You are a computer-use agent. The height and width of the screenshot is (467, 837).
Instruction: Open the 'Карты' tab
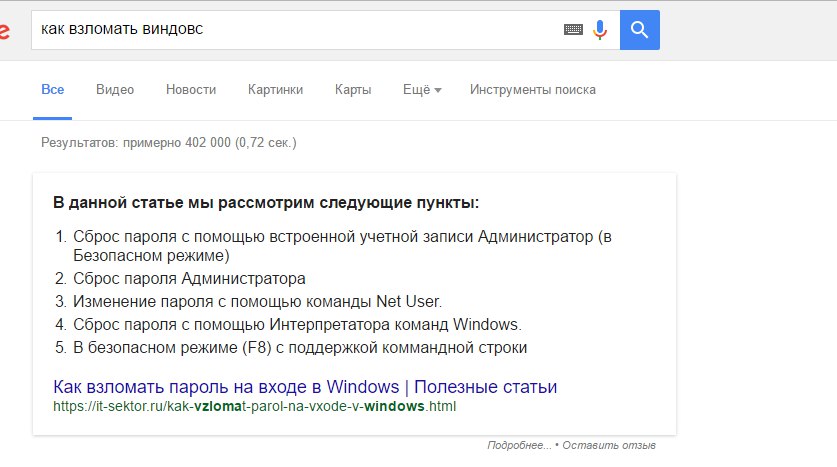click(x=353, y=90)
